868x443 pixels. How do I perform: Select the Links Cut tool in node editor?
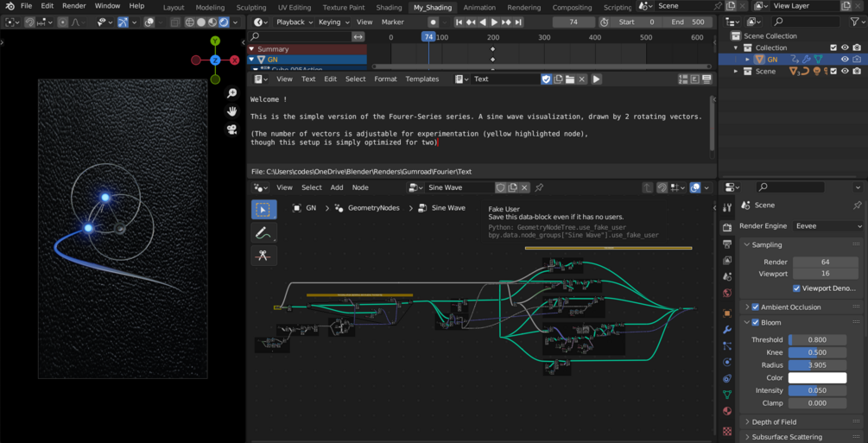[x=264, y=256]
